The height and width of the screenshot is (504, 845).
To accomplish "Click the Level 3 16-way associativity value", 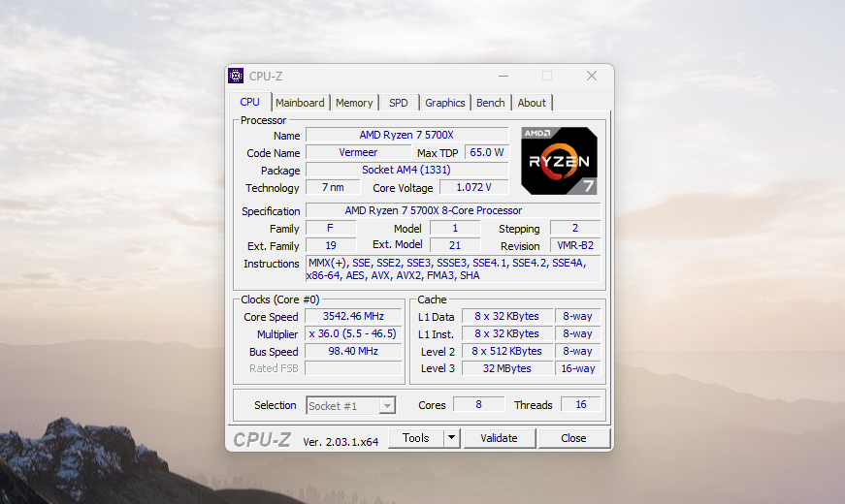I will pyautogui.click(x=577, y=367).
